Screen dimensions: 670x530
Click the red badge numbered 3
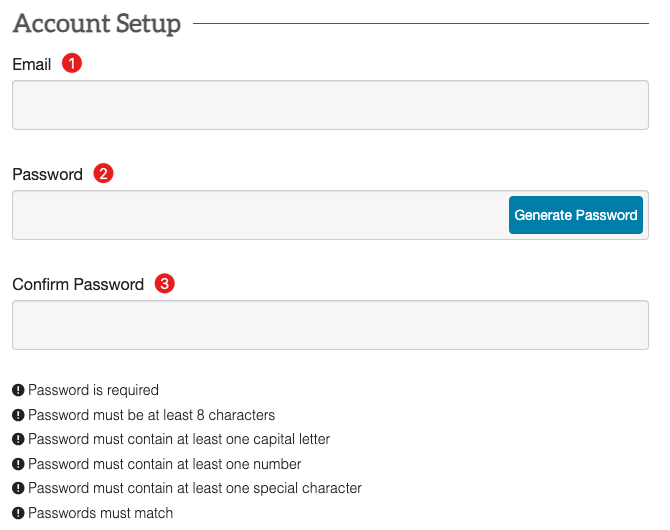[x=165, y=283]
